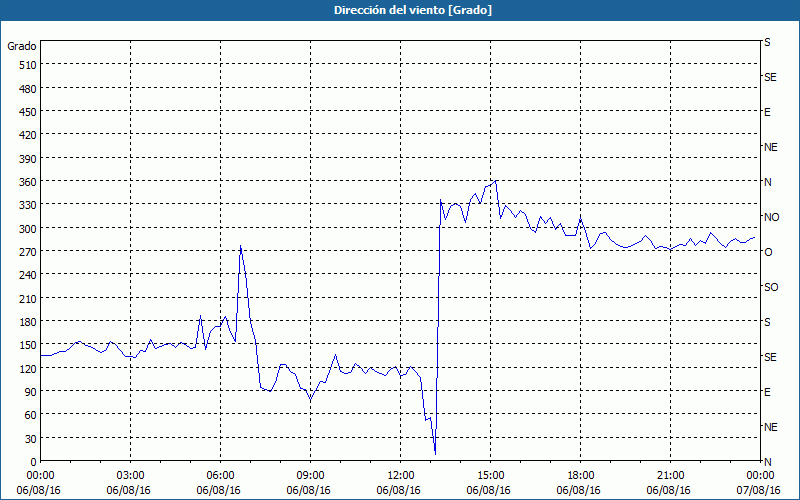This screenshot has height=500, width=800.
Task: Select the Grado unit label on left axis
Action: pyautogui.click(x=22, y=46)
